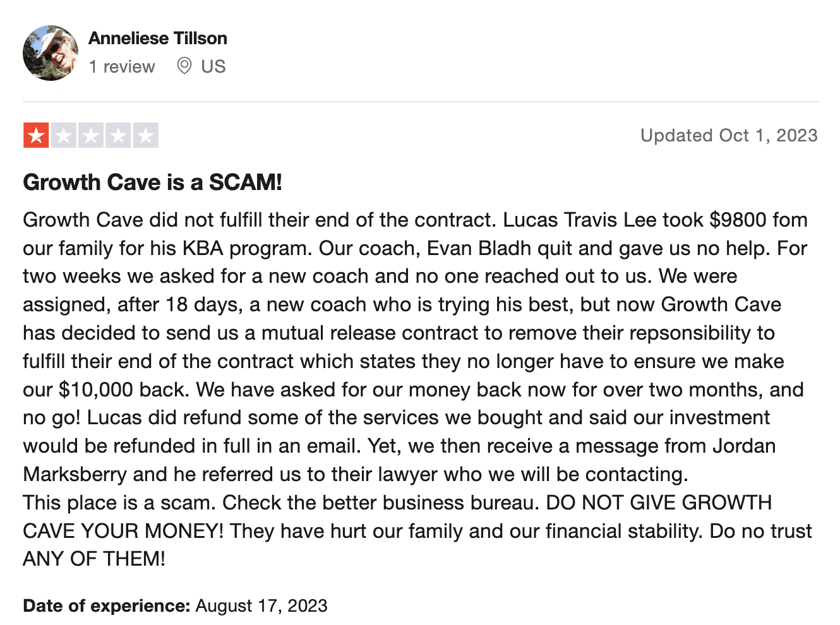Click the 'August 17, 2023' experience date
The height and width of the screenshot is (625, 840).
point(261,606)
